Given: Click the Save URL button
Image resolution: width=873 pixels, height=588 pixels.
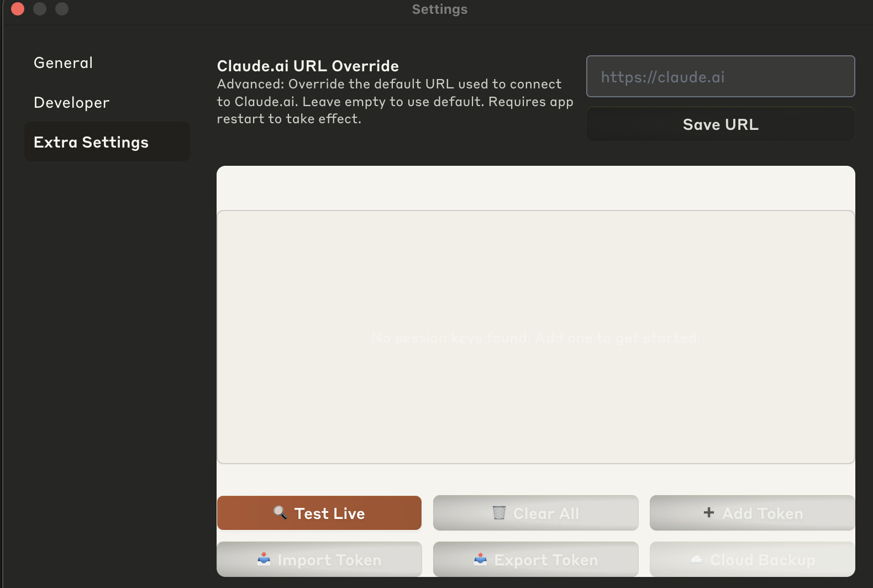Looking at the screenshot, I should tap(721, 124).
